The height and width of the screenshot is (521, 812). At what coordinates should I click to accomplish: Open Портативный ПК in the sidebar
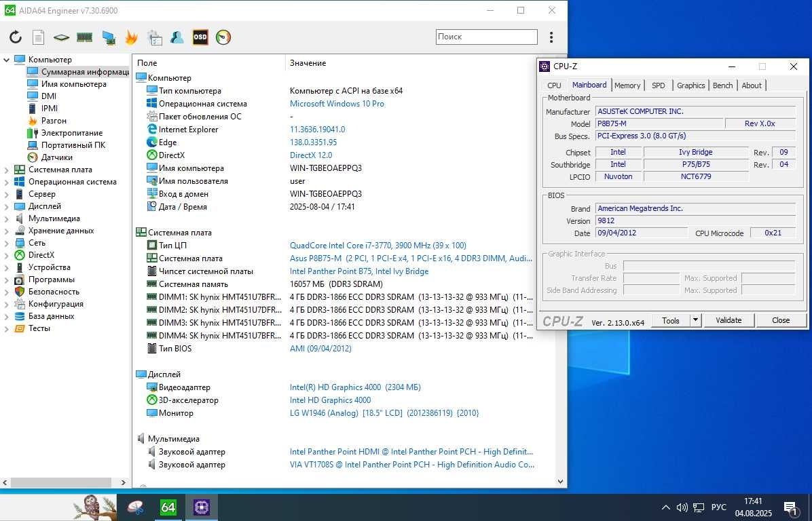coord(73,145)
